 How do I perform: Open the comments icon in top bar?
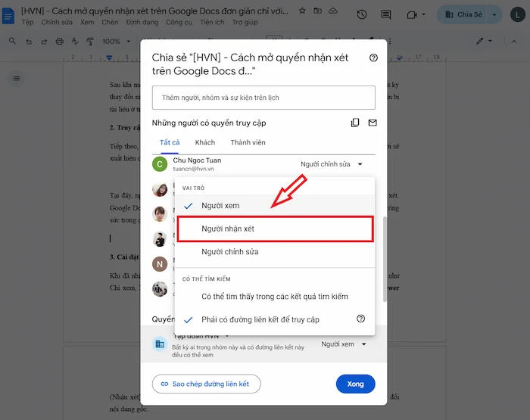click(x=386, y=14)
